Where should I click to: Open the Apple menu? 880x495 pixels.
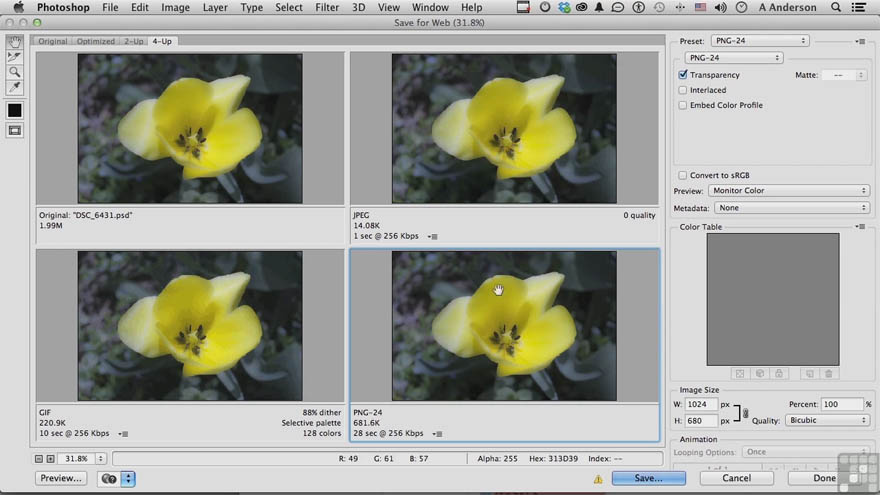(19, 7)
